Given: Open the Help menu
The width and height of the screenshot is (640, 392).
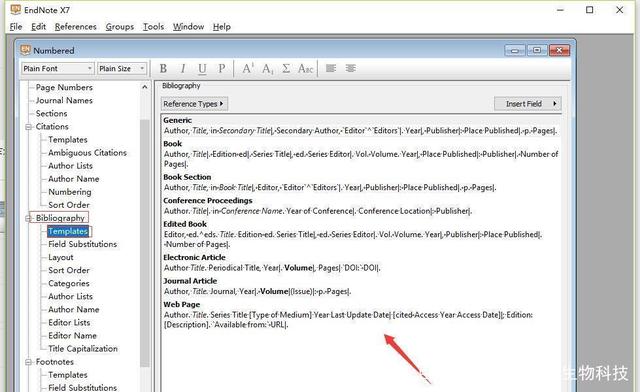Looking at the screenshot, I should [x=222, y=27].
